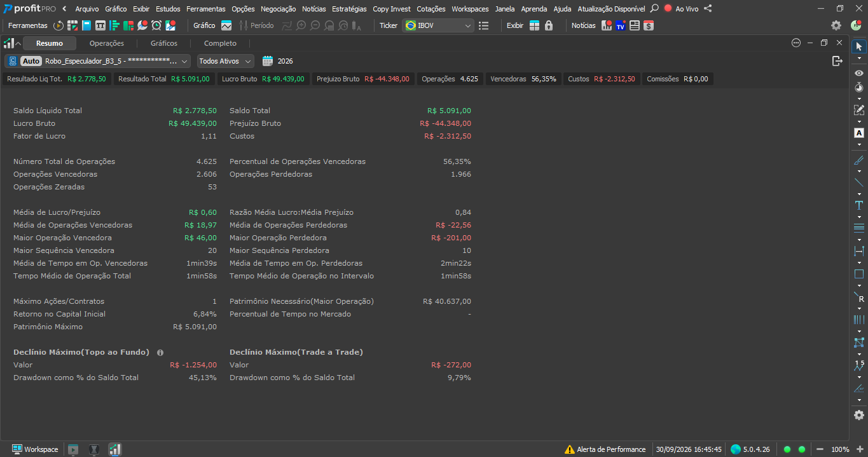Click the back arrow next to Profit logo

click(x=64, y=9)
